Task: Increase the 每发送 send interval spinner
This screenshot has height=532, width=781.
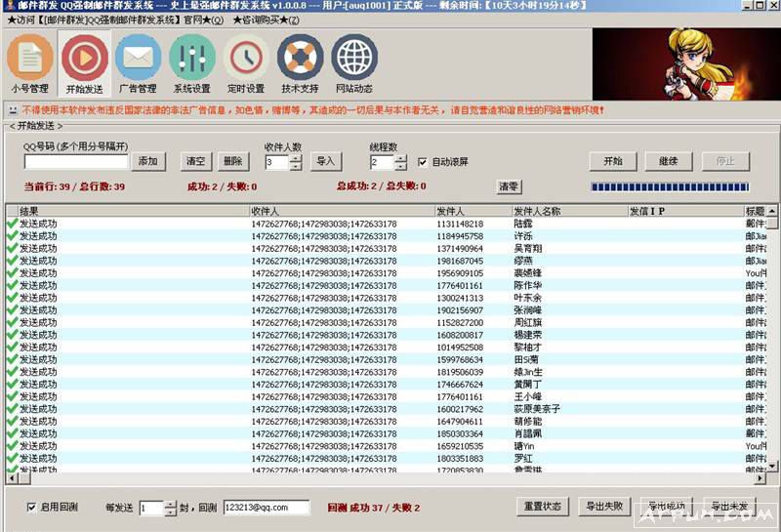Action: click(170, 504)
